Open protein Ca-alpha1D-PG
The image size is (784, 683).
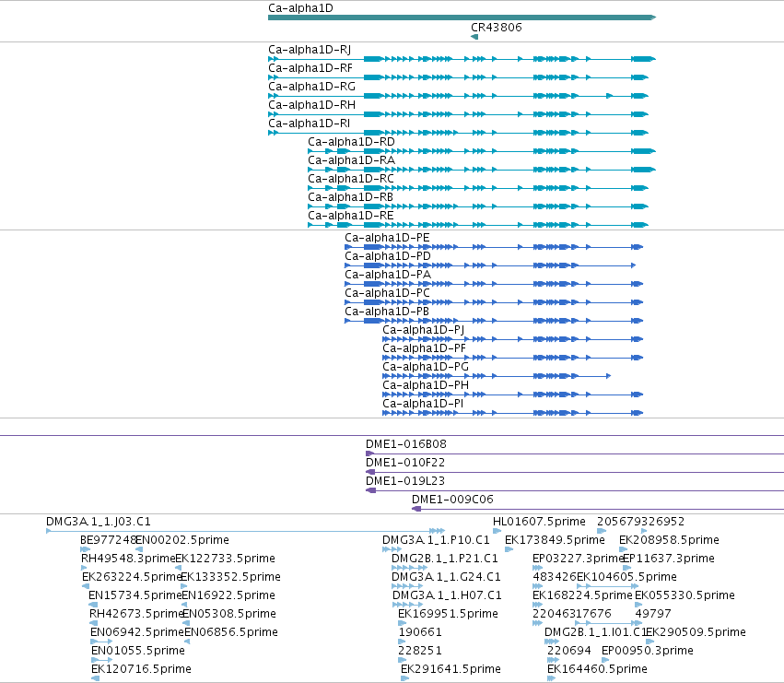pos(497,376)
